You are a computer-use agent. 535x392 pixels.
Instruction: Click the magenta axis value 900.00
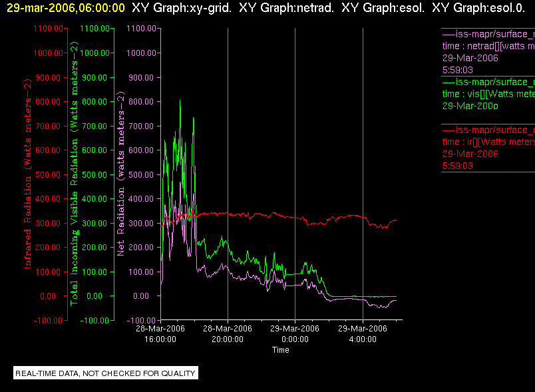141,77
